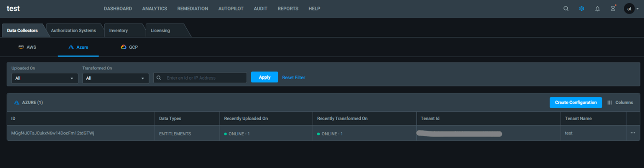This screenshot has height=168, width=644.
Task: Sort by the Data Types column header
Action: click(187, 118)
